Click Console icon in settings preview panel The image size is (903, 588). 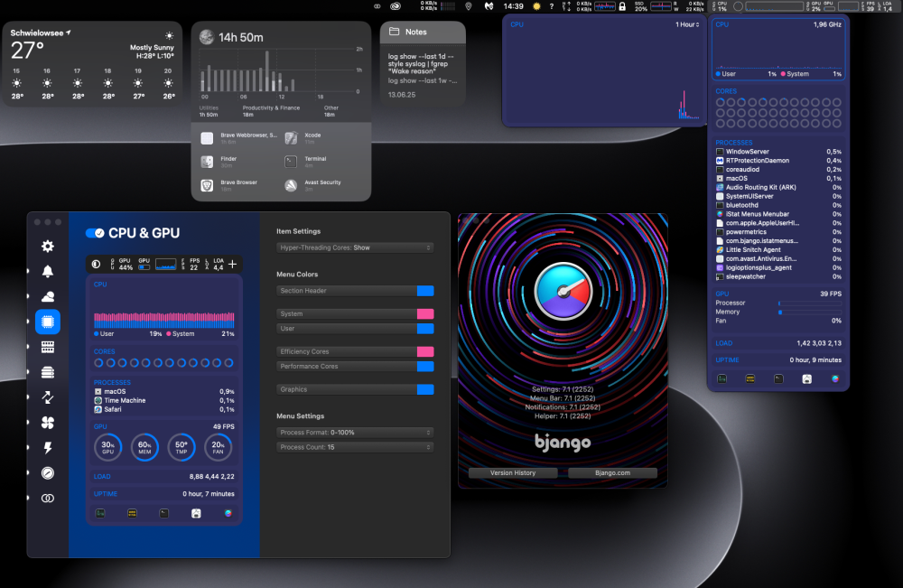click(x=133, y=513)
